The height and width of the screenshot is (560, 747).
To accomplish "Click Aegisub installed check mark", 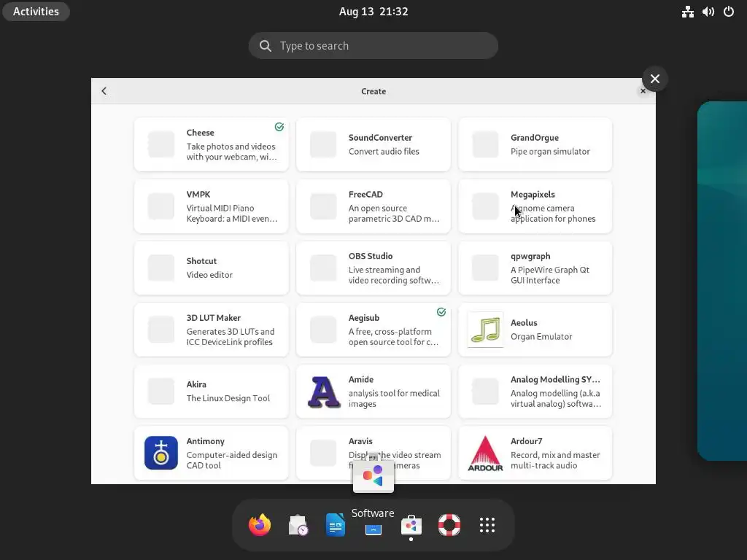I will (x=441, y=312).
